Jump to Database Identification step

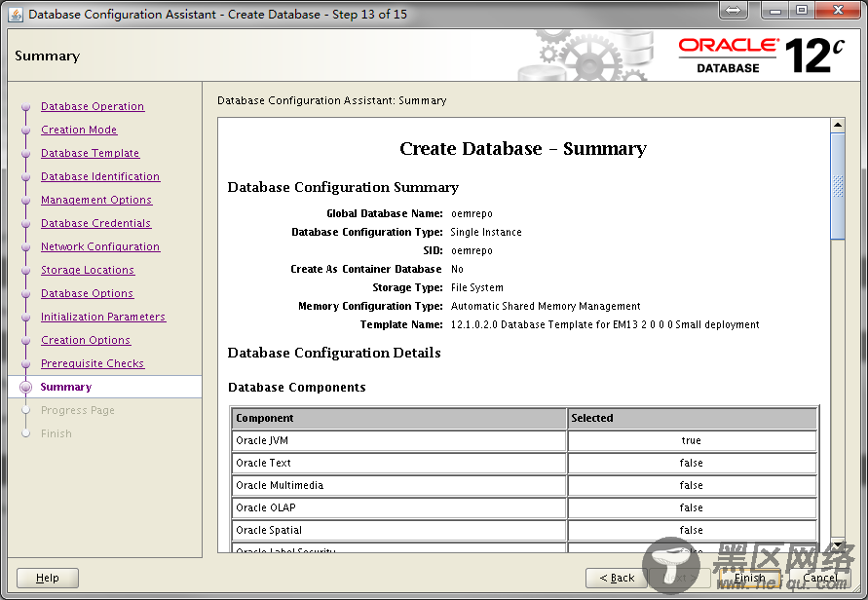100,176
